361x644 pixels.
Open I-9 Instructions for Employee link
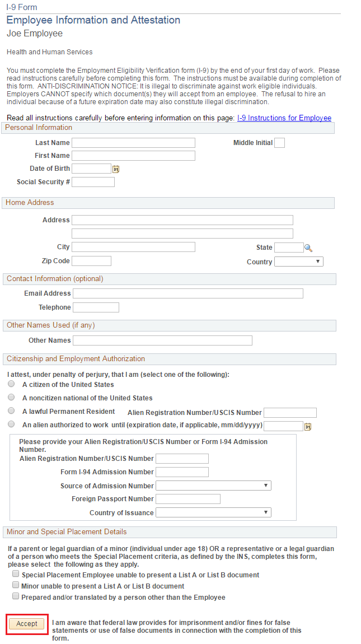click(284, 118)
